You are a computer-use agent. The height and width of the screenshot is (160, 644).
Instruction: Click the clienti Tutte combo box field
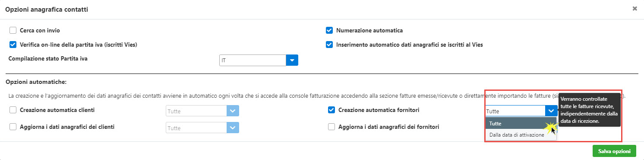196,111
